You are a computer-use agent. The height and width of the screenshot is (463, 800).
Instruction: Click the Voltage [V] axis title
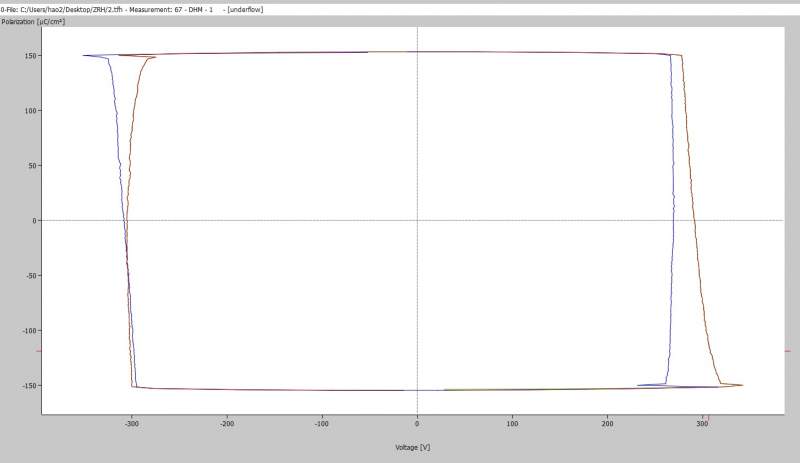(x=412, y=447)
